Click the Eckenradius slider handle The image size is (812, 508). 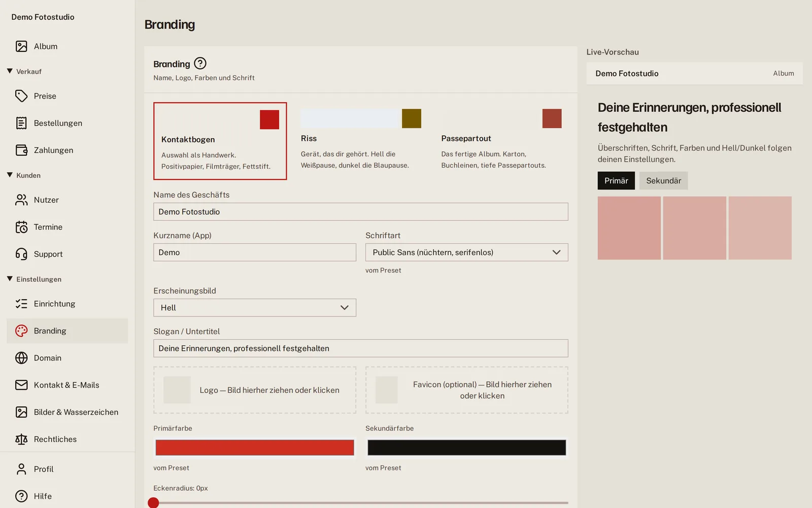(x=153, y=503)
